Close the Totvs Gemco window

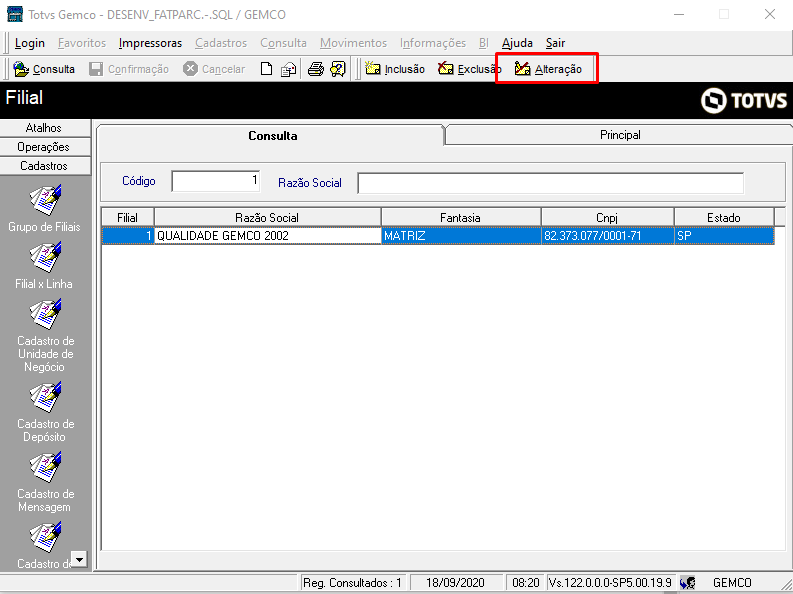click(770, 14)
